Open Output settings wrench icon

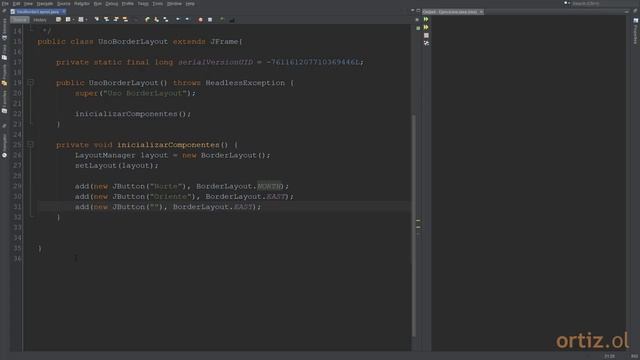click(426, 43)
